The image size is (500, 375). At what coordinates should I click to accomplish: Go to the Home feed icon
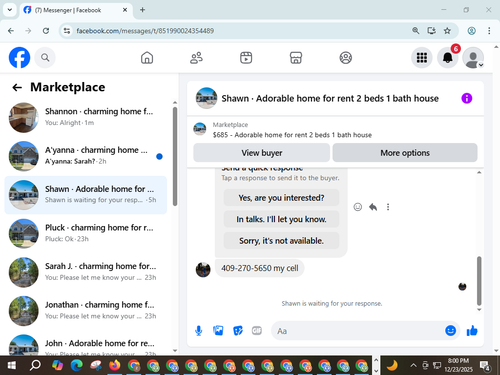click(147, 58)
